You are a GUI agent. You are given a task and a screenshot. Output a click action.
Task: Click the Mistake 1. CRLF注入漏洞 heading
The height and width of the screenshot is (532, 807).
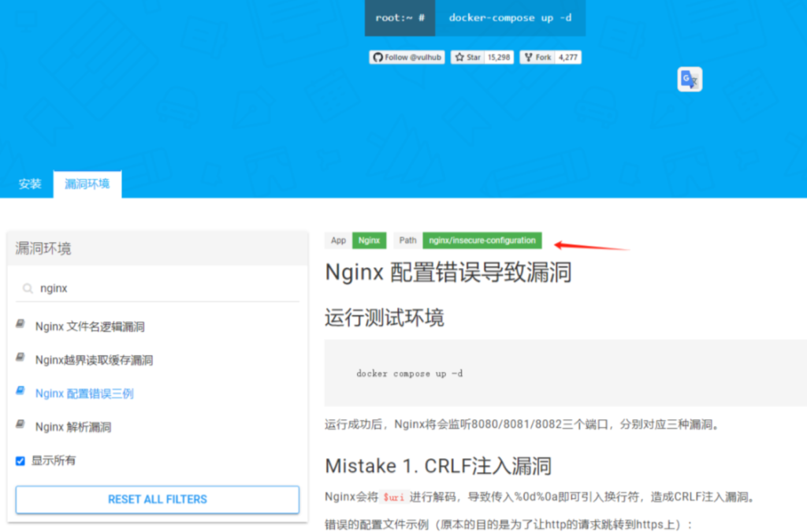(438, 466)
